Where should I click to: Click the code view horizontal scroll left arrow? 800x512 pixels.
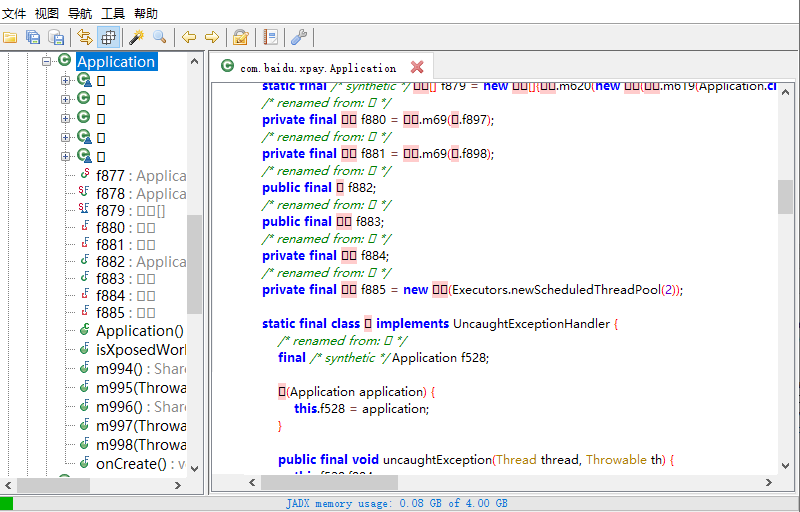tap(252, 482)
